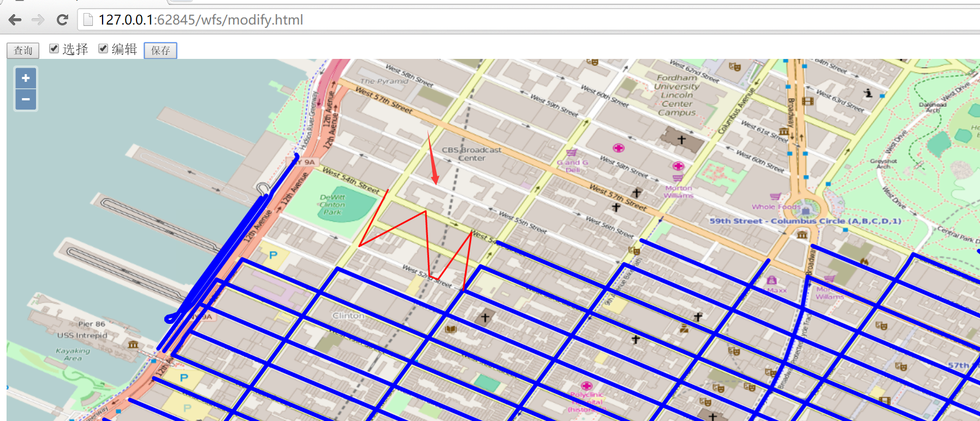Click the information icon near West 63rd Street

(868, 93)
